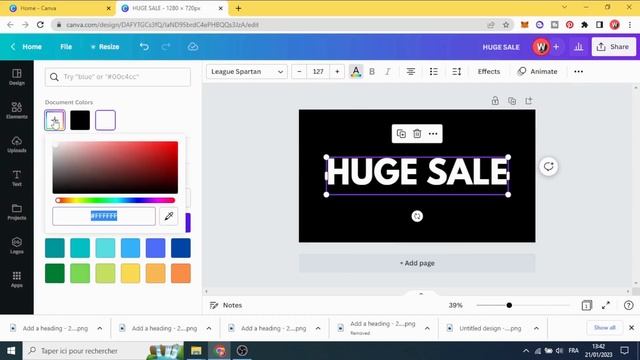Open the grid view page counter
Screen dimensions: 640x360
[587, 305]
